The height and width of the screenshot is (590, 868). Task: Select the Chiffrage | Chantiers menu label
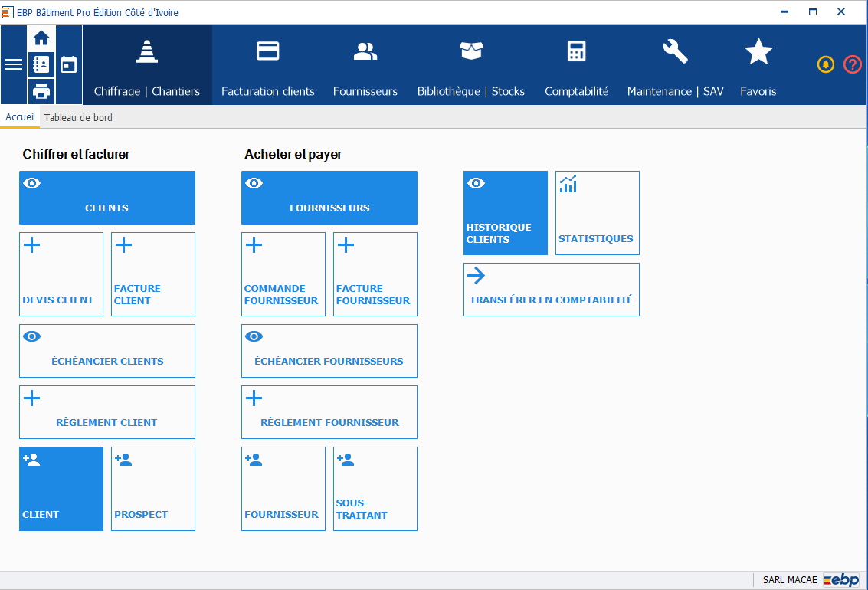146,91
